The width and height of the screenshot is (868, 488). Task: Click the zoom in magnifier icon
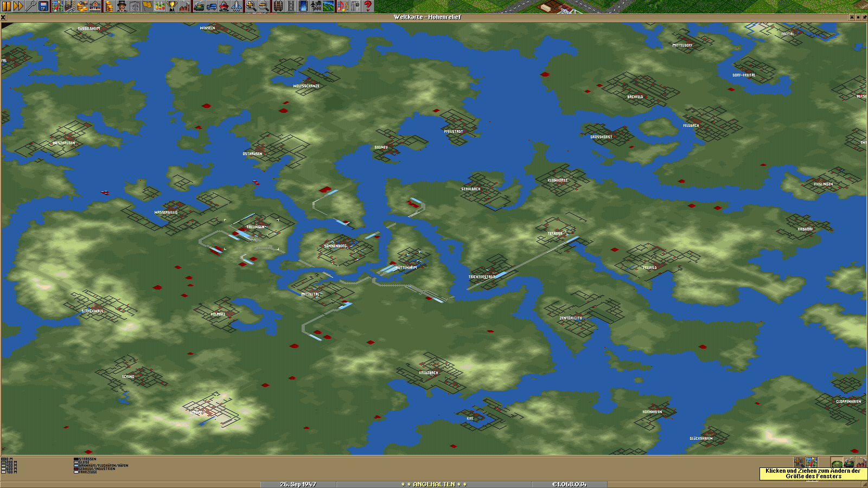[x=251, y=6]
